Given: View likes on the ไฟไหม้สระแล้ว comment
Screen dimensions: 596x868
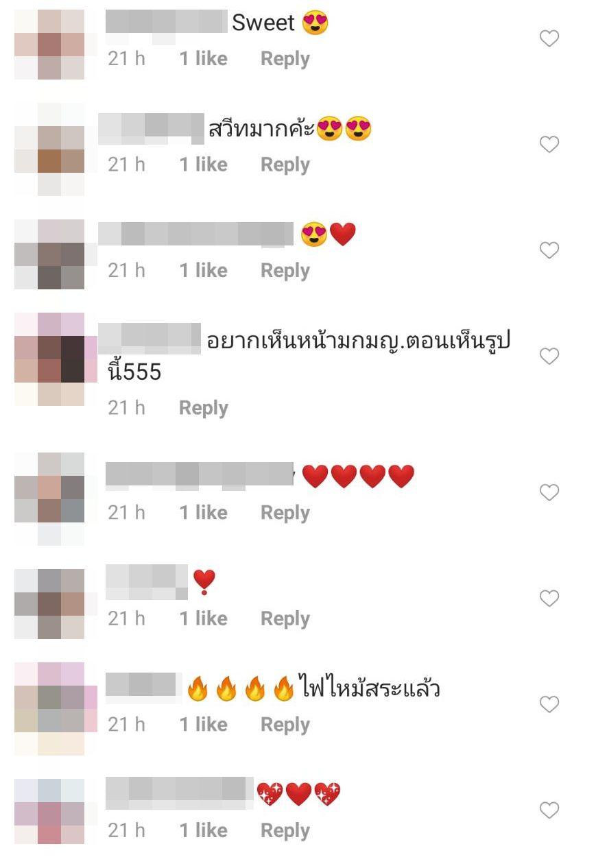Looking at the screenshot, I should 204,725.
